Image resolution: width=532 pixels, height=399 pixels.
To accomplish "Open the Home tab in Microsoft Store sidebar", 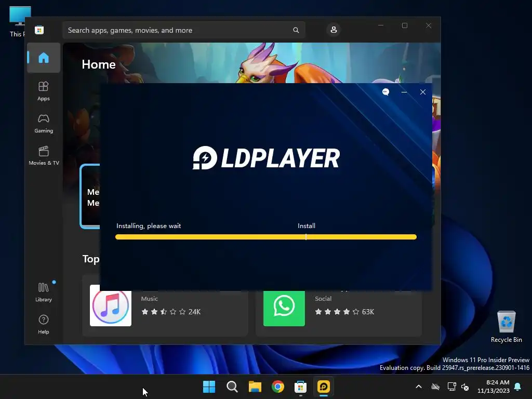I will pos(44,58).
